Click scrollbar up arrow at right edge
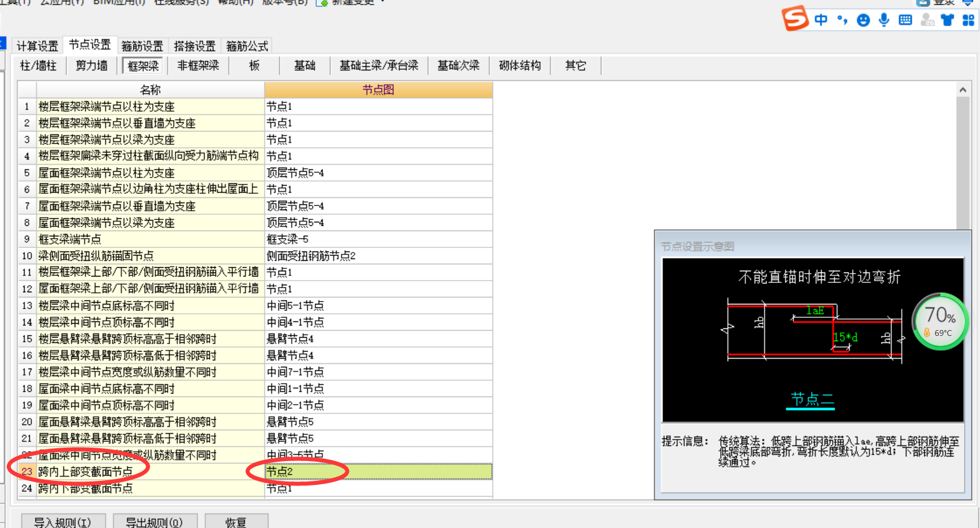This screenshot has width=980, height=528. (963, 90)
